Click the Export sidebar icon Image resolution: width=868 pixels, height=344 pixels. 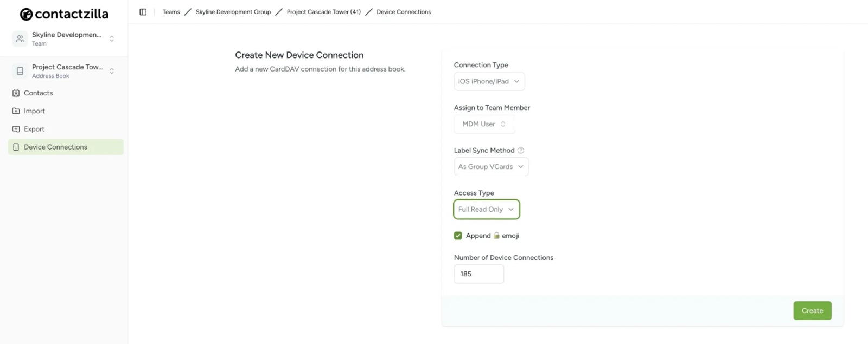pyautogui.click(x=16, y=129)
